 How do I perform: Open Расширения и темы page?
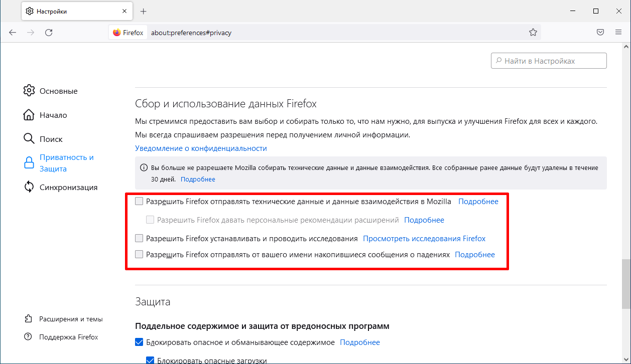71,319
